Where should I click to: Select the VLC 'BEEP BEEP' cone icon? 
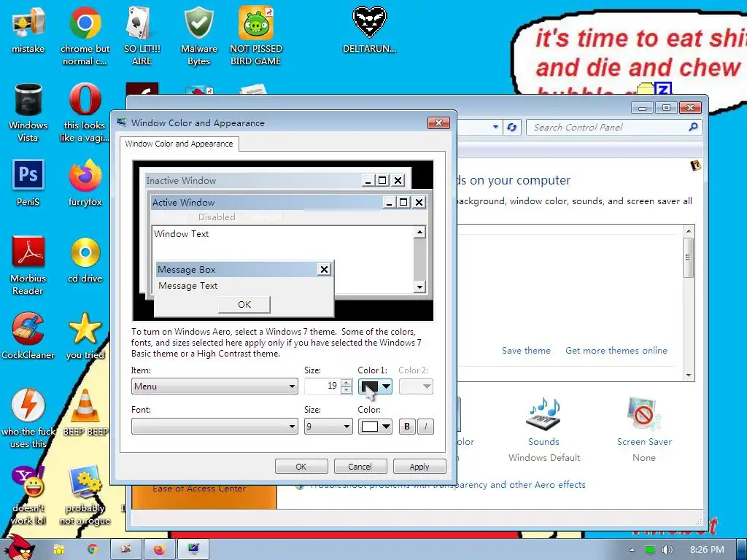coord(85,413)
